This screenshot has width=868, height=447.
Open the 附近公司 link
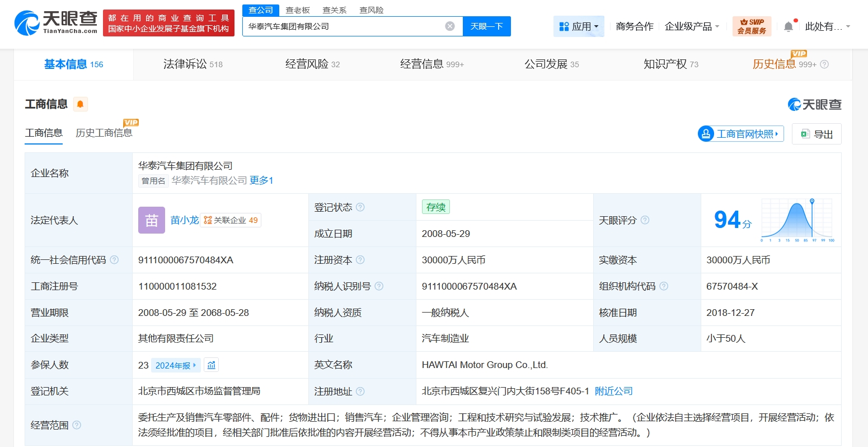coord(613,391)
